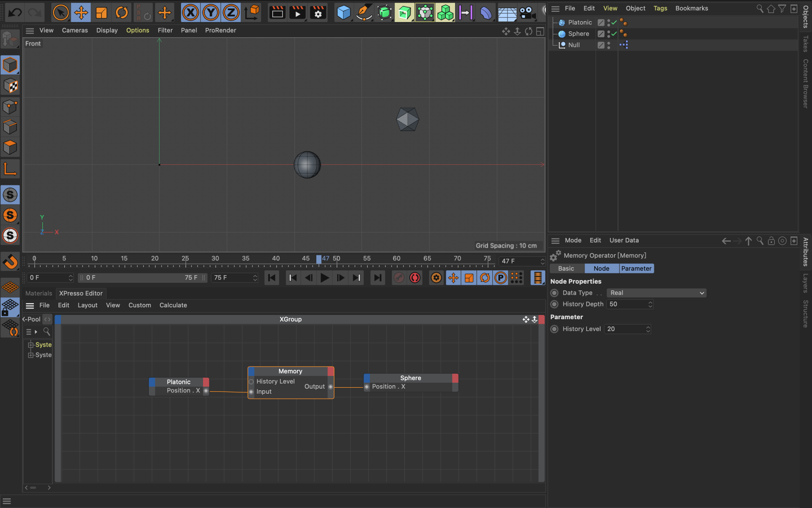The height and width of the screenshot is (508, 812).
Task: Toggle Platonic visibility dots
Action: (x=609, y=22)
